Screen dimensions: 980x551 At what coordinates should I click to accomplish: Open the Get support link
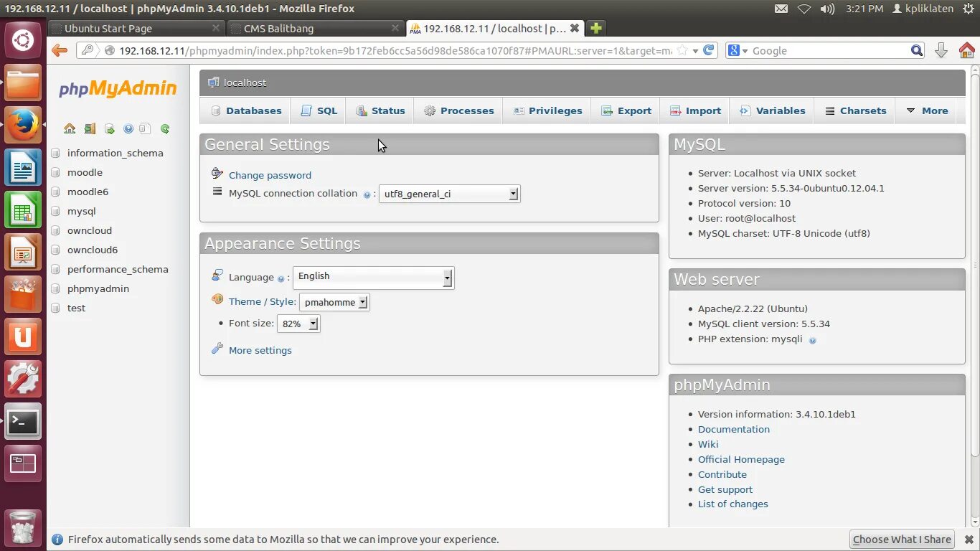click(x=725, y=489)
